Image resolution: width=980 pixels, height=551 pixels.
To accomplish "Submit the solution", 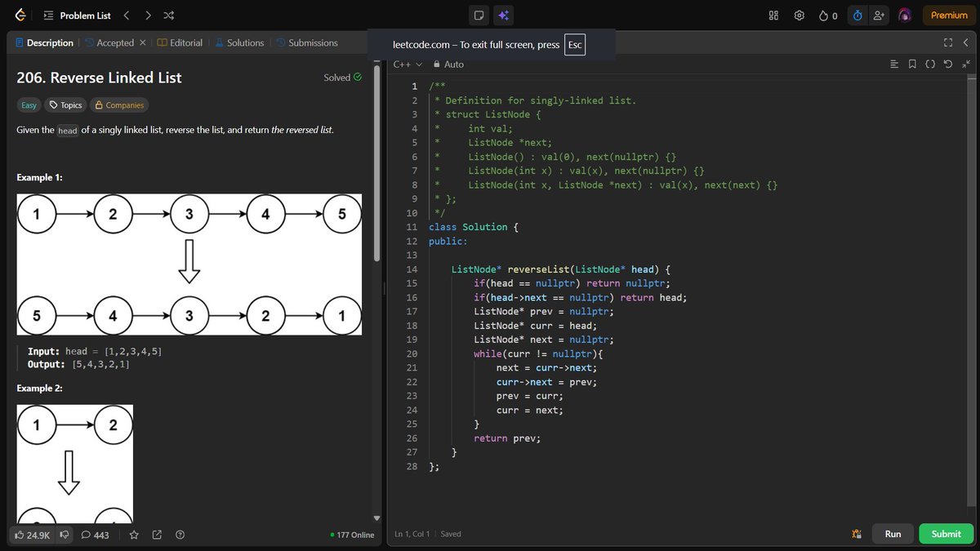I will (946, 534).
